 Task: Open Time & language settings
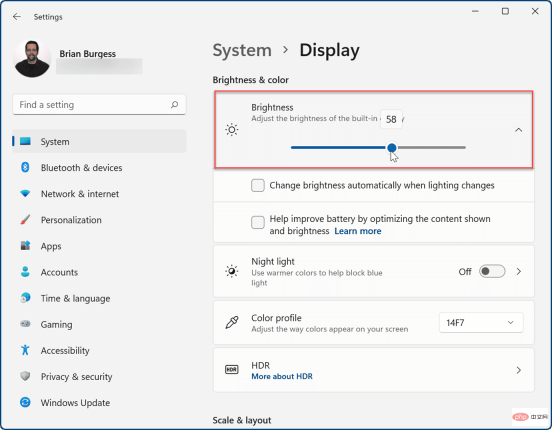tap(99, 298)
